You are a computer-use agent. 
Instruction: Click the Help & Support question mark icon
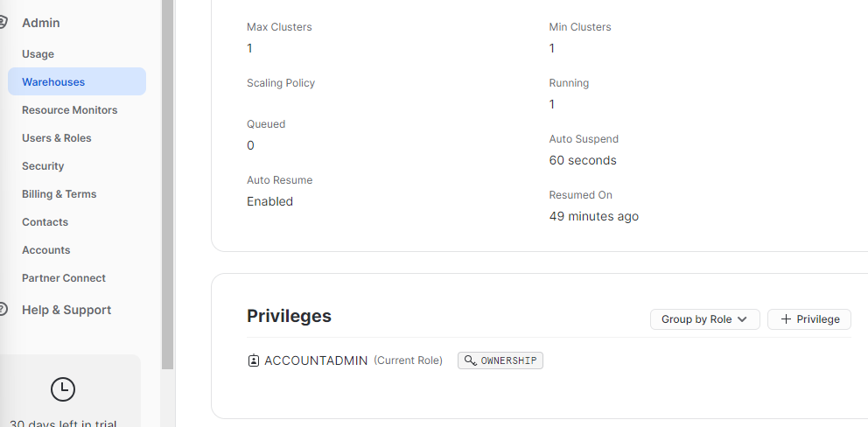point(3,310)
